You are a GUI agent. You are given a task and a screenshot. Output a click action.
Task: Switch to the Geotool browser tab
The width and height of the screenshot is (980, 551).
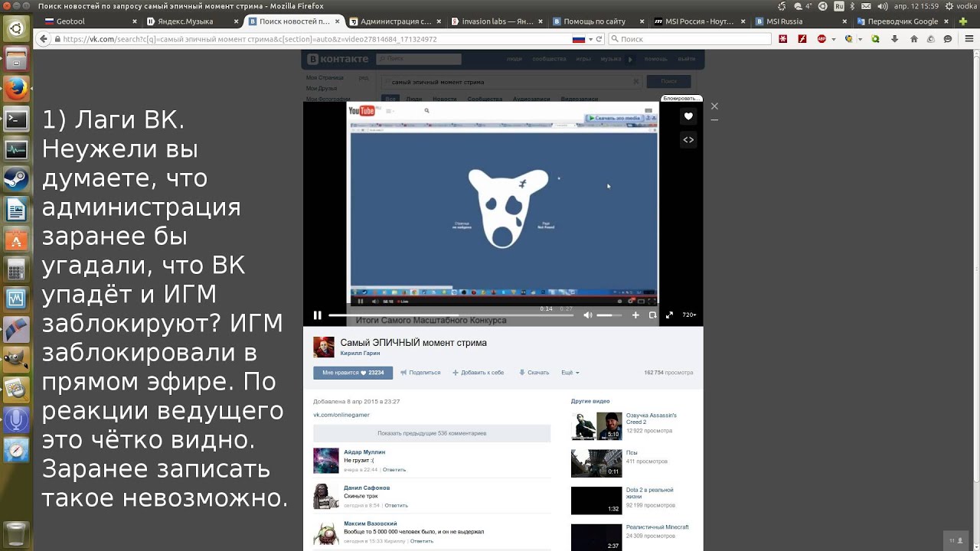click(x=90, y=21)
